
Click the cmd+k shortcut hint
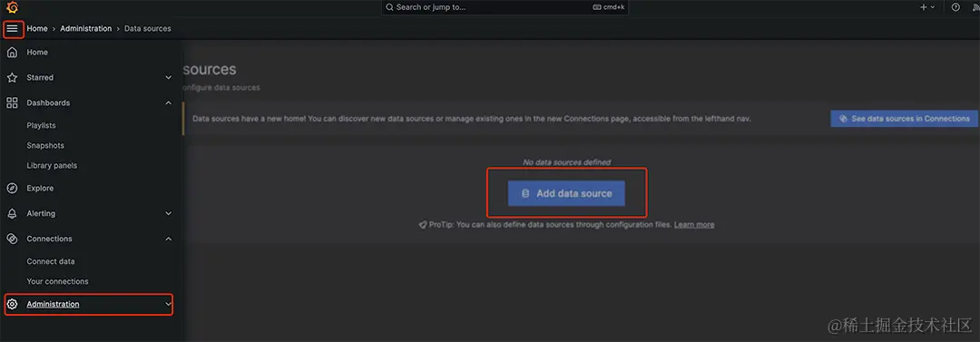click(x=609, y=7)
